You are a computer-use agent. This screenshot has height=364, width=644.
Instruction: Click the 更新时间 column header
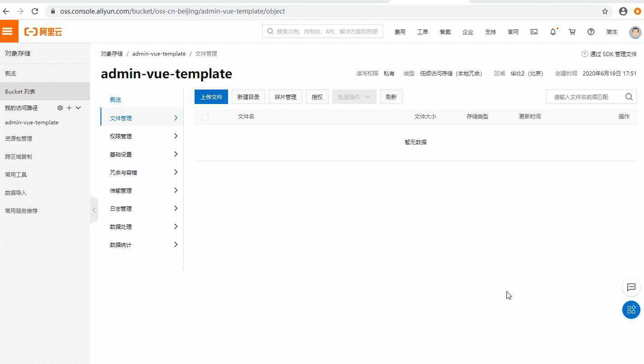(x=530, y=117)
